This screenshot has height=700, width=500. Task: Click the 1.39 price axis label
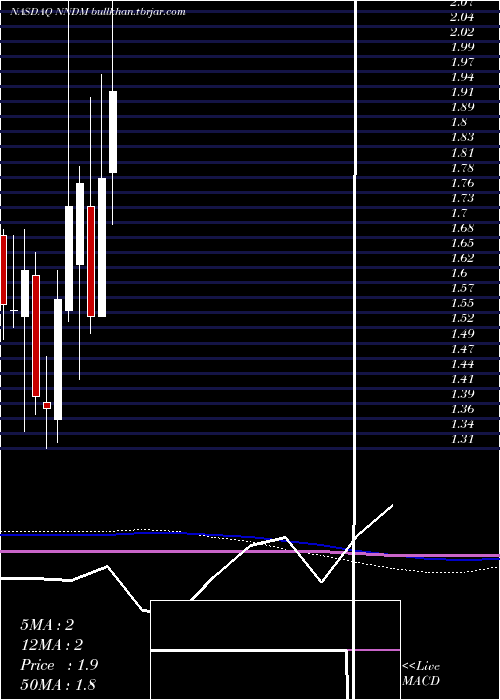462,394
